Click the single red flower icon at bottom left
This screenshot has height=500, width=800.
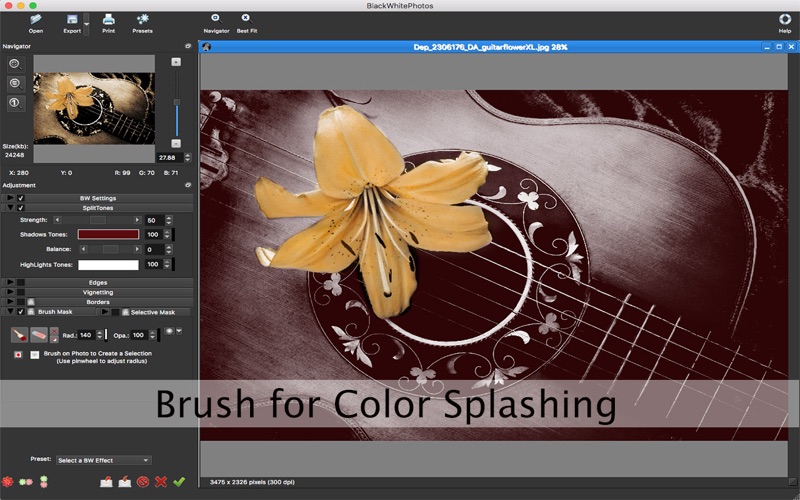click(x=8, y=481)
